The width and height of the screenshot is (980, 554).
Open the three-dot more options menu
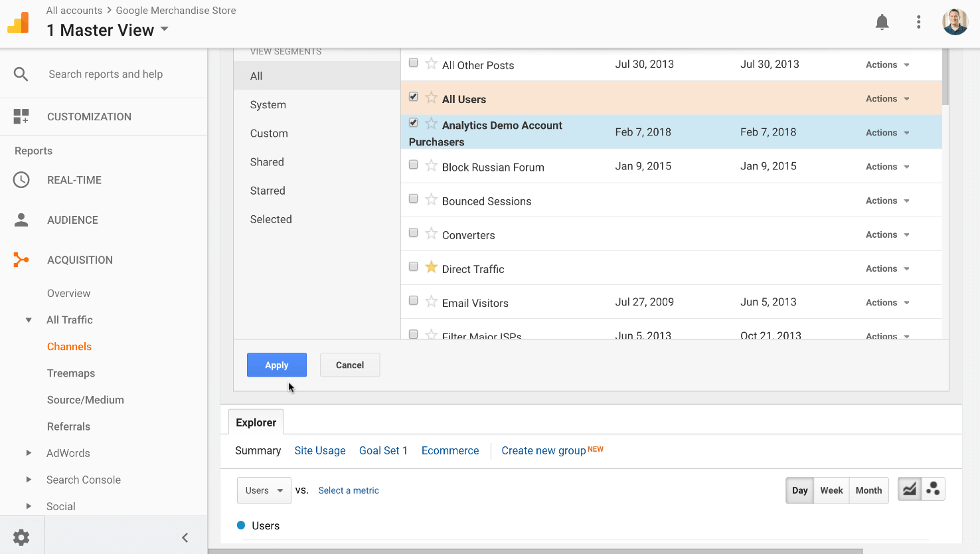coord(918,23)
